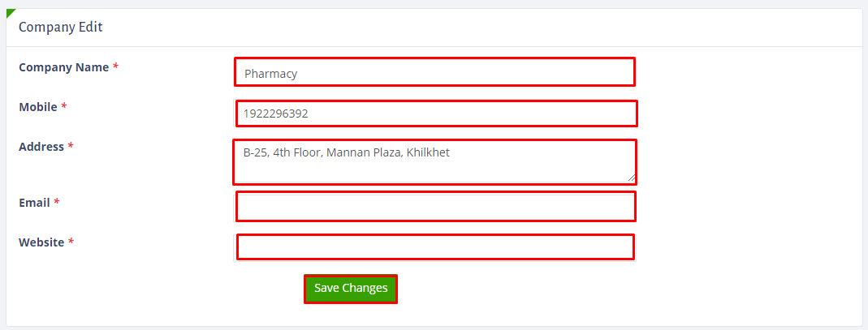Image resolution: width=868 pixels, height=330 pixels.
Task: Click the Email field label
Action: pyautogui.click(x=34, y=203)
